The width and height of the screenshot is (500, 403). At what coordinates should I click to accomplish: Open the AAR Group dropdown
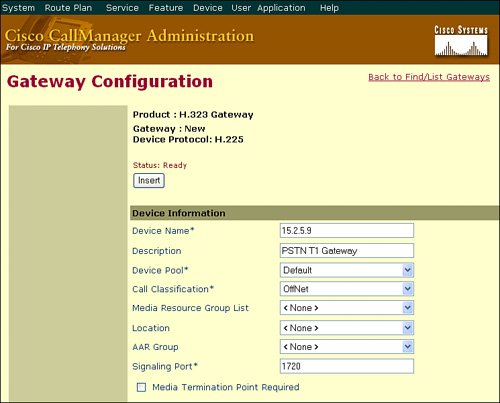point(347,347)
